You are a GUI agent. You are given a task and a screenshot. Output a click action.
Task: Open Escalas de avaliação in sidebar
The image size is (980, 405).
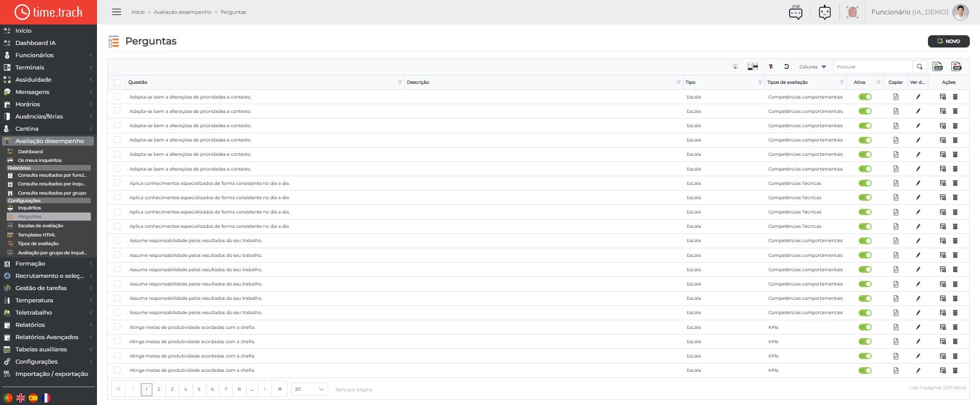(x=40, y=226)
